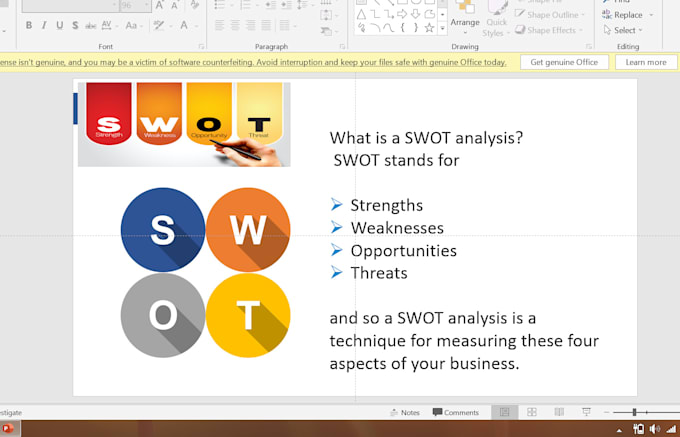Screen dimensions: 680x437
Task: Click Decrease List Level icon
Action: 271,5
